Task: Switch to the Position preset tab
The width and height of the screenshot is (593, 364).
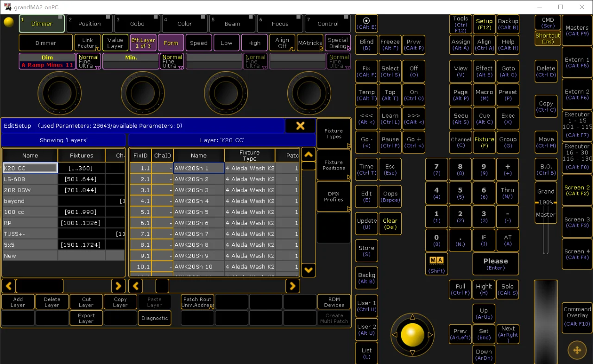Action: tap(89, 24)
